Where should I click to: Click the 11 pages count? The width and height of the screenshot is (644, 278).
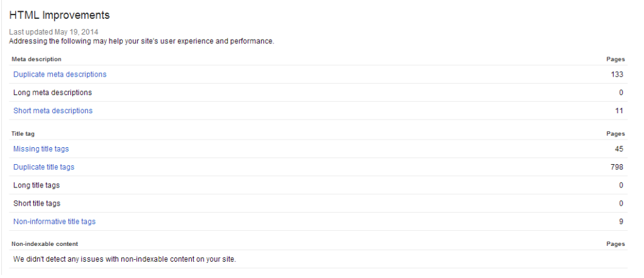[x=619, y=111]
